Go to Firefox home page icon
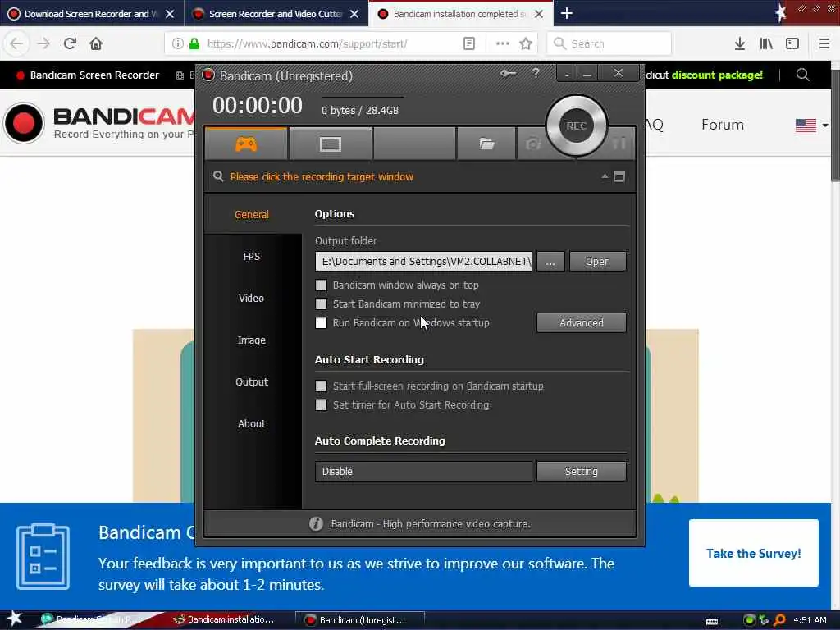 [96, 43]
